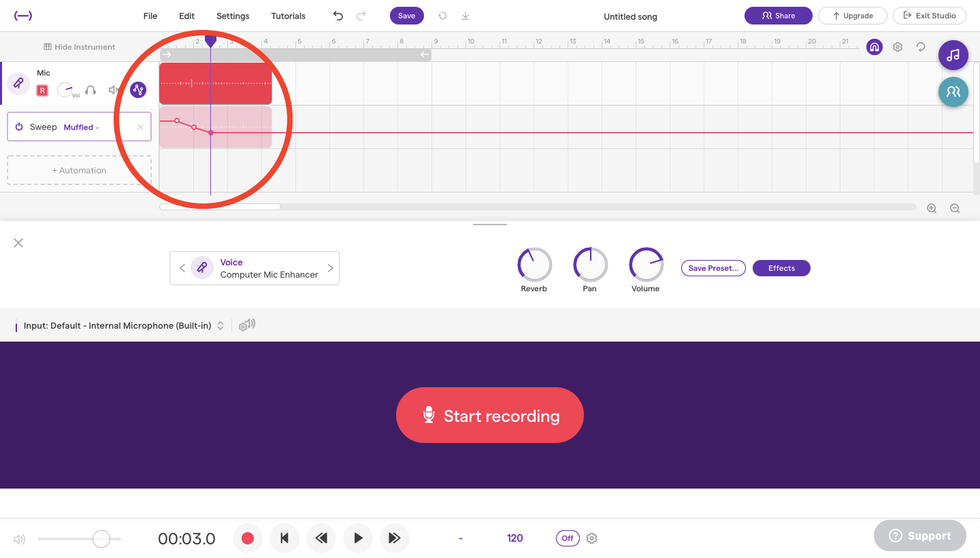Select the red Mic audio region
Viewport: 980px width, 558px height.
click(x=216, y=84)
